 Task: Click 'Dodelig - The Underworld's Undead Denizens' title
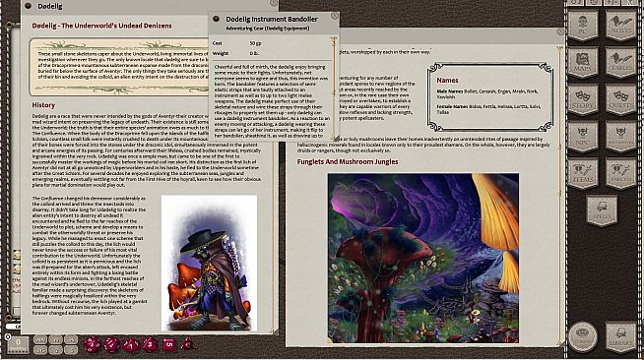point(101,26)
